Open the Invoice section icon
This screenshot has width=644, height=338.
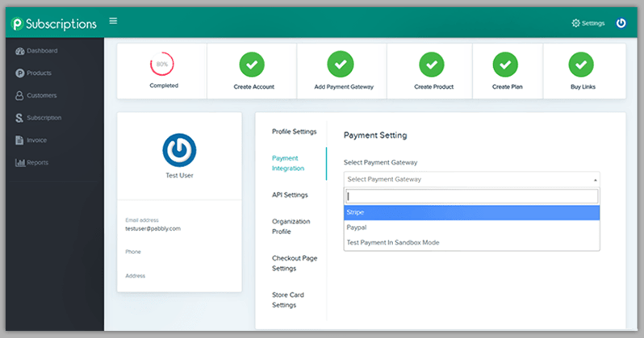pos(19,140)
